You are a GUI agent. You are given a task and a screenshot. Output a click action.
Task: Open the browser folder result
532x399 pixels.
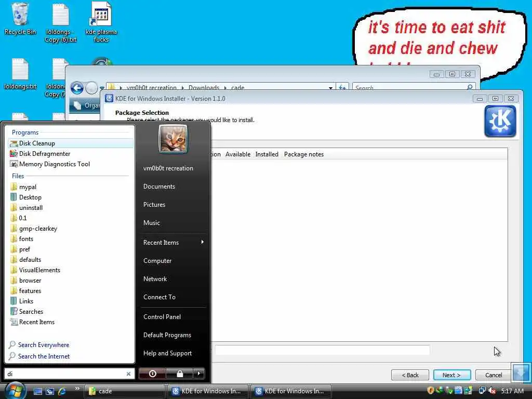70,281
